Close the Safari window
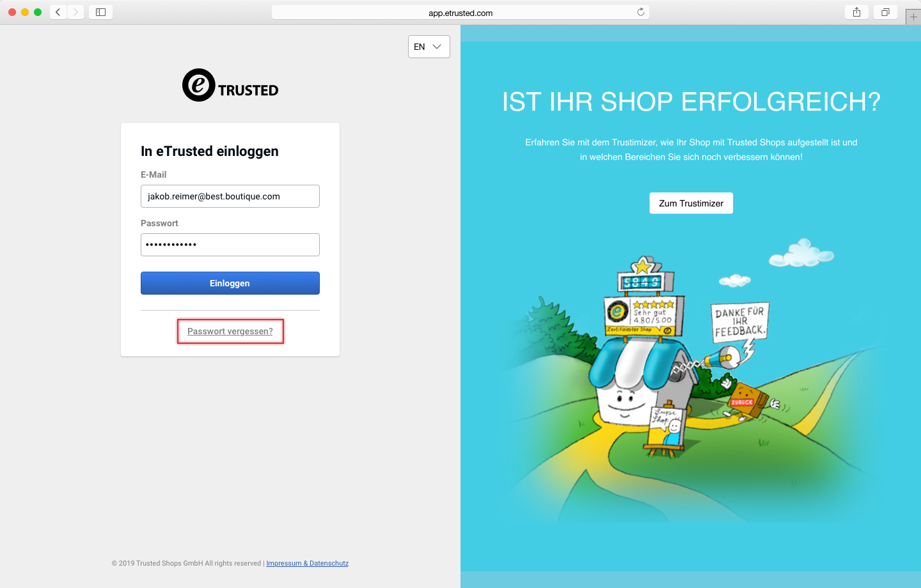921x588 pixels. click(12, 12)
